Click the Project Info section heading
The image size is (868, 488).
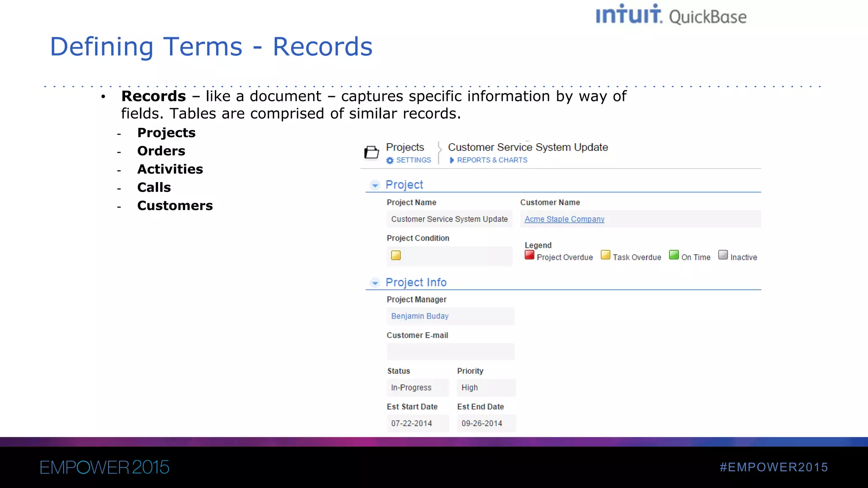pyautogui.click(x=416, y=282)
